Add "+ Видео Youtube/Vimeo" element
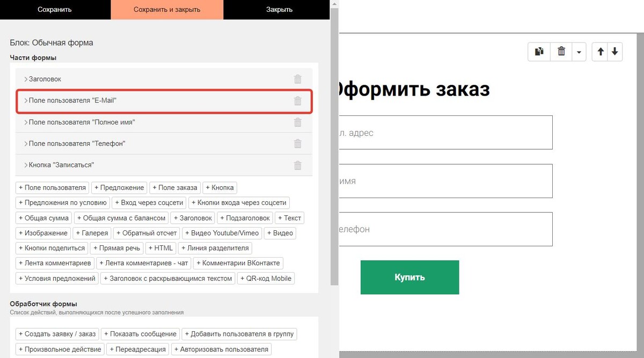 tap(222, 233)
